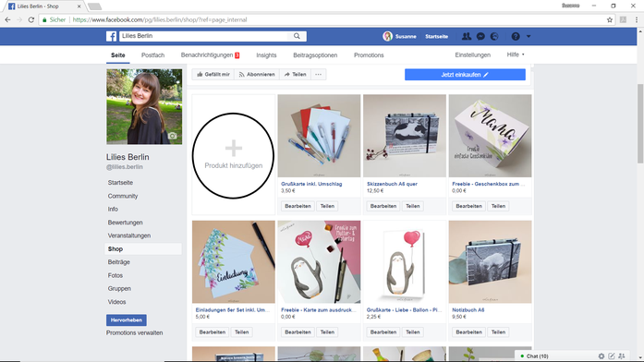Image resolution: width=644 pixels, height=362 pixels.
Task: Click the search magnifier icon
Action: click(x=297, y=36)
